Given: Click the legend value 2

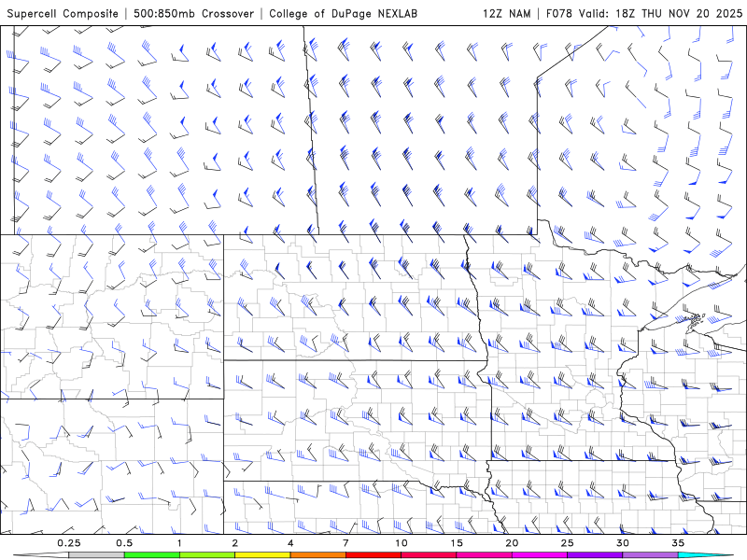Looking at the screenshot, I should [x=235, y=543].
